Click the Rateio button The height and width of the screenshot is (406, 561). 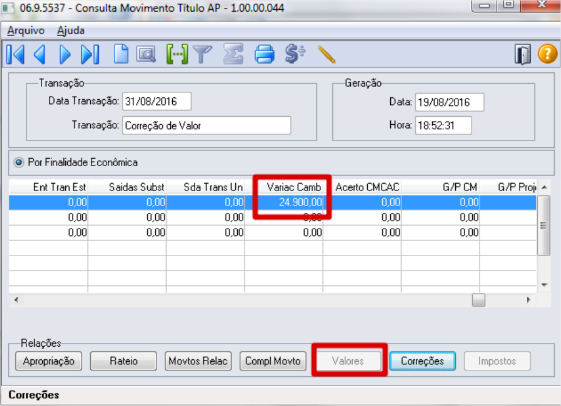(x=123, y=361)
